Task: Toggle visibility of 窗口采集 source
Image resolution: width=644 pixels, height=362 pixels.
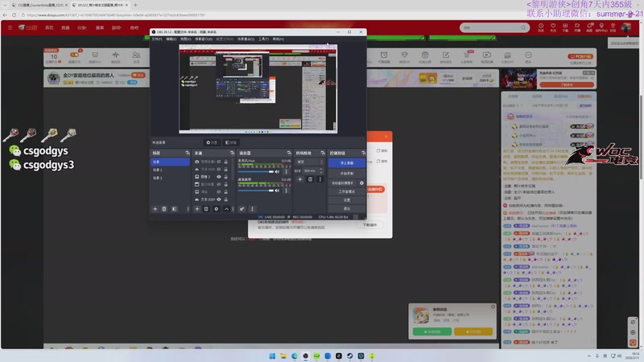Action: pyautogui.click(x=219, y=184)
